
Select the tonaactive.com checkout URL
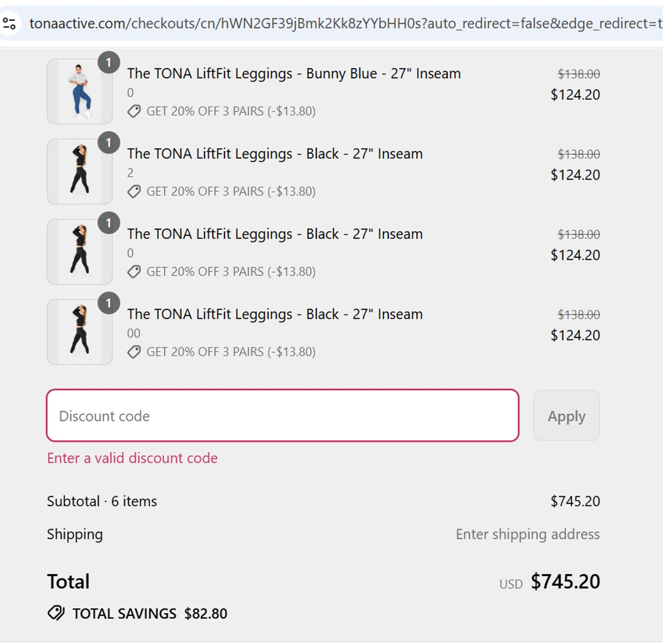click(x=346, y=23)
